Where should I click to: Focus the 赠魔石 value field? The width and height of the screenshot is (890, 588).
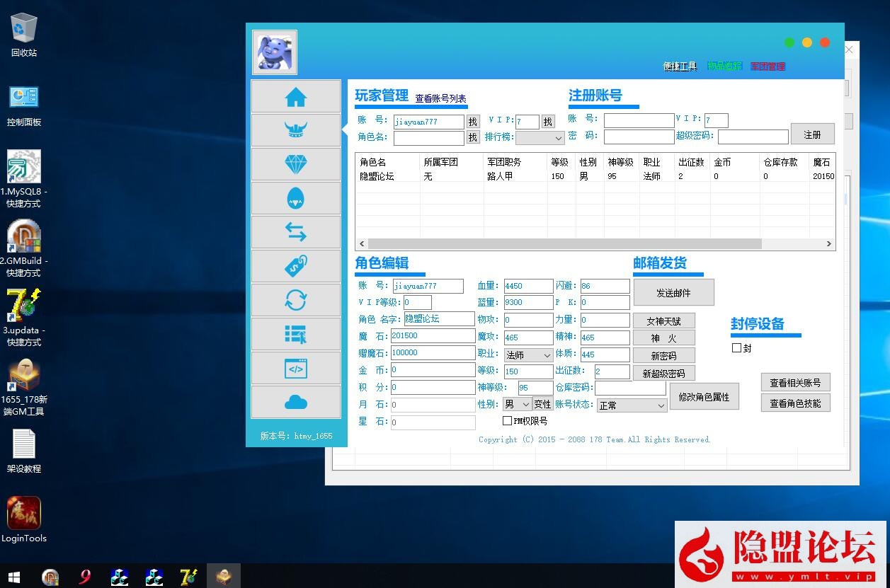pyautogui.click(x=433, y=352)
